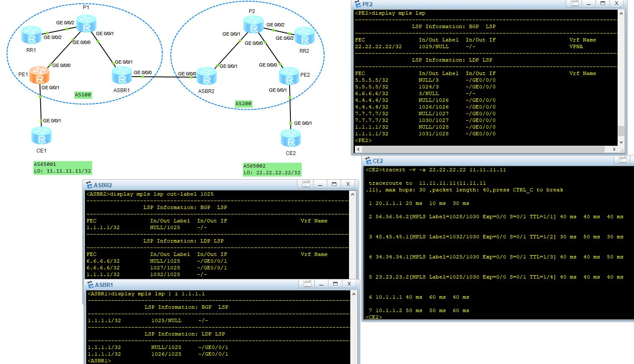Minimize the ASBR2 terminal window
This screenshot has width=634, height=364.
[x=320, y=184]
